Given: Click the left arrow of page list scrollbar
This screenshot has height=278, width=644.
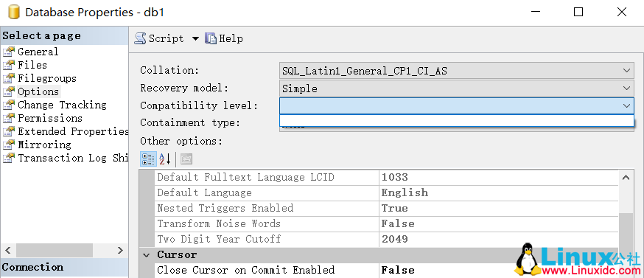Looking at the screenshot, I should (x=7, y=250).
